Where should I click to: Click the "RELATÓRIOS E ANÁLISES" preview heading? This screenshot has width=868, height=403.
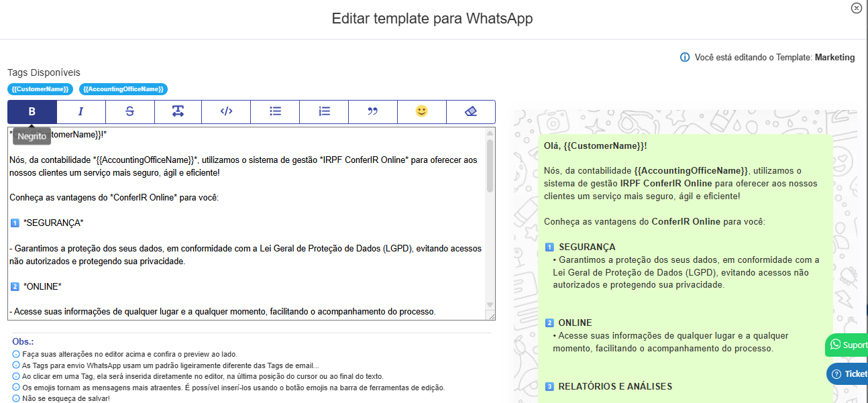615,386
